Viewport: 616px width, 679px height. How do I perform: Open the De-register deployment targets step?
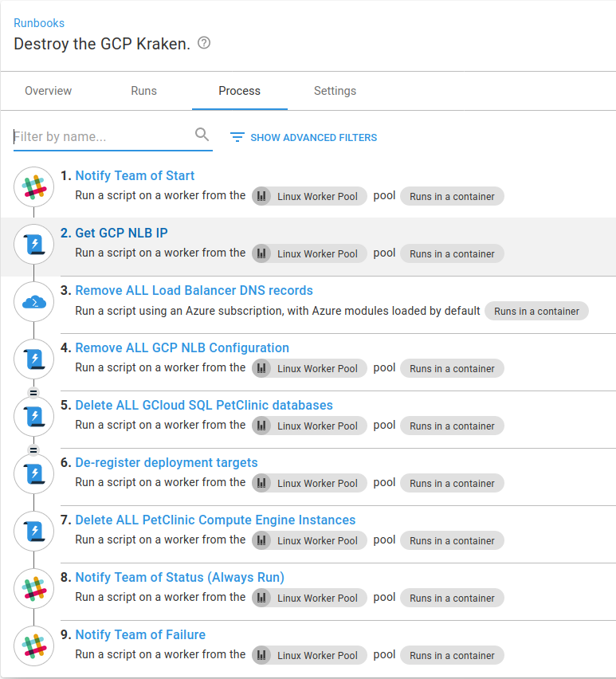click(167, 463)
